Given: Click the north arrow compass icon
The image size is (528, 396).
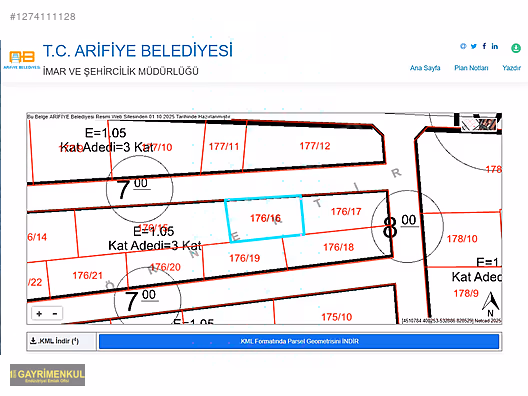Looking at the screenshot, I should coord(490,304).
